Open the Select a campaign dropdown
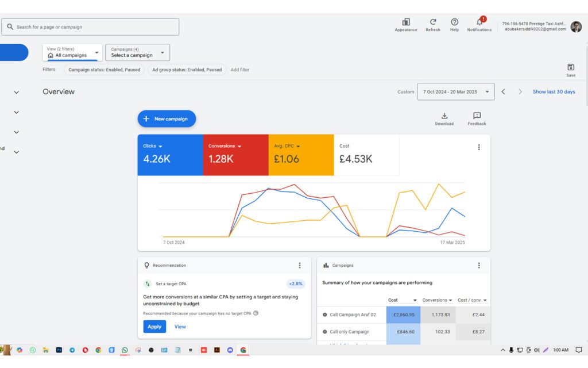 pyautogui.click(x=137, y=52)
